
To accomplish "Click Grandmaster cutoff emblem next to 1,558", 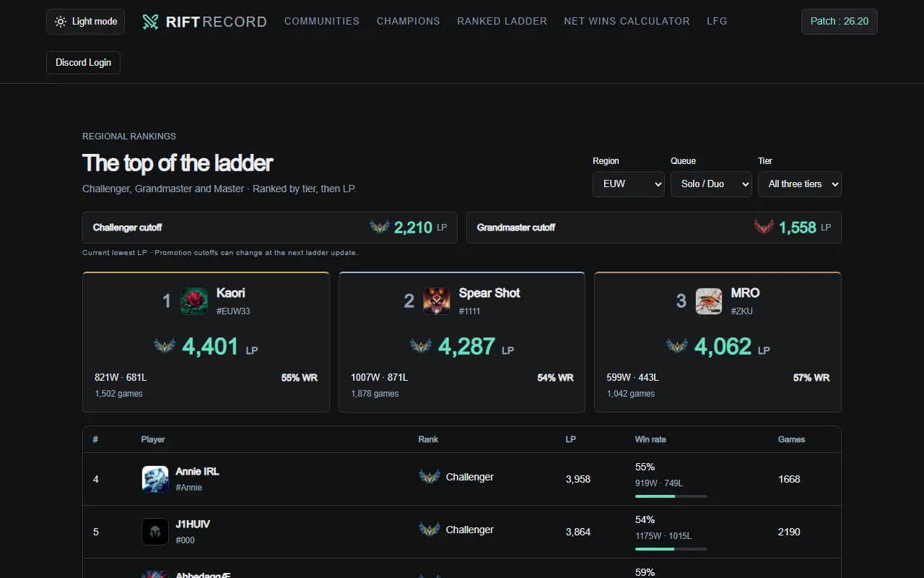I will point(764,227).
